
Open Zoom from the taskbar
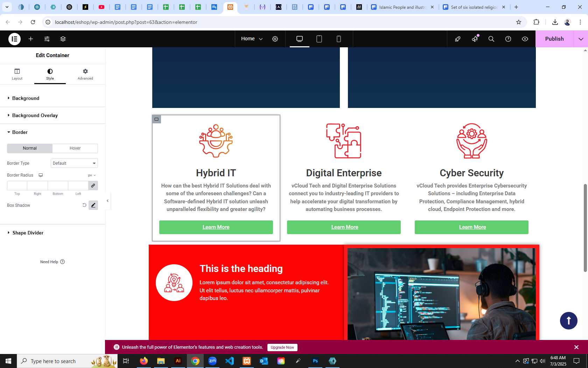tap(212, 361)
